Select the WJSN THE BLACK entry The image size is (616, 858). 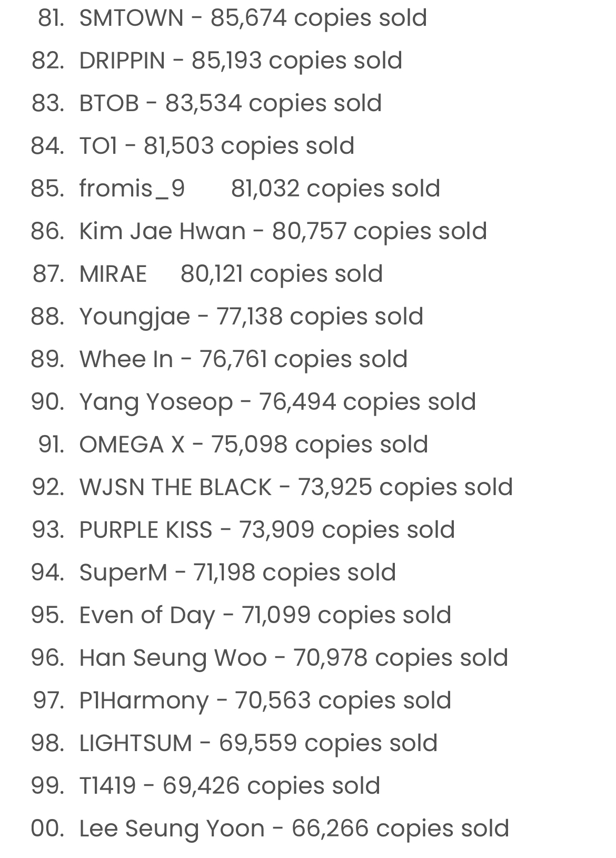point(272,487)
